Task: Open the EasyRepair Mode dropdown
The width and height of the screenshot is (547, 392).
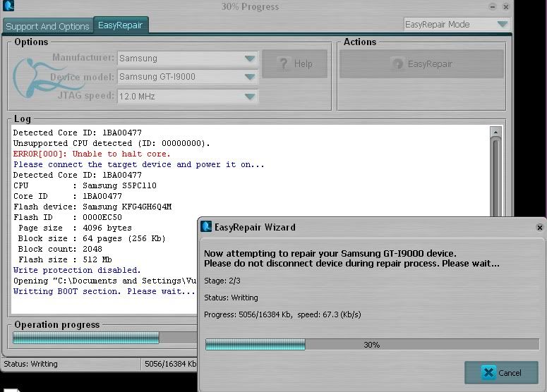Action: (456, 25)
